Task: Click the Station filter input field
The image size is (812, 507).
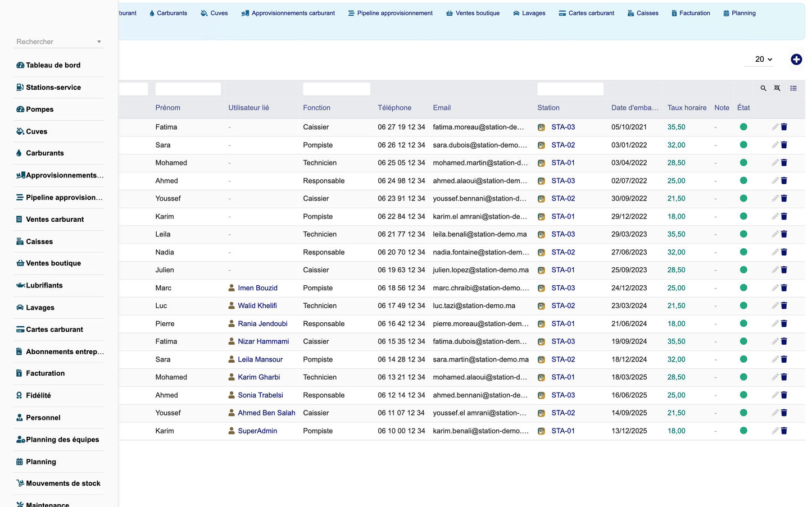Action: click(x=570, y=89)
